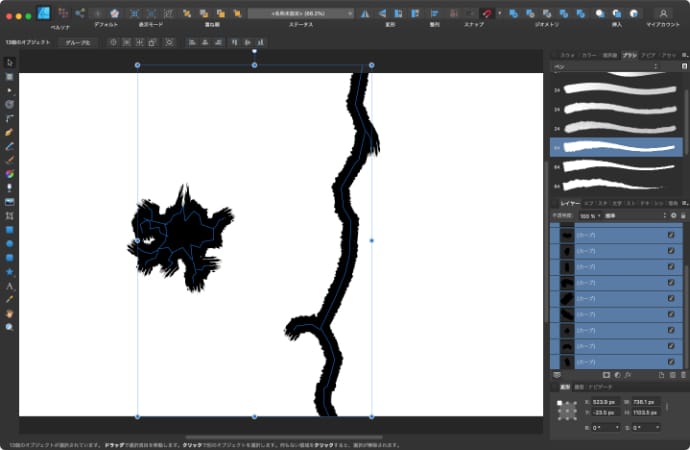The width and height of the screenshot is (690, 450).
Task: Select the Artistic Text tool
Action: point(9,285)
